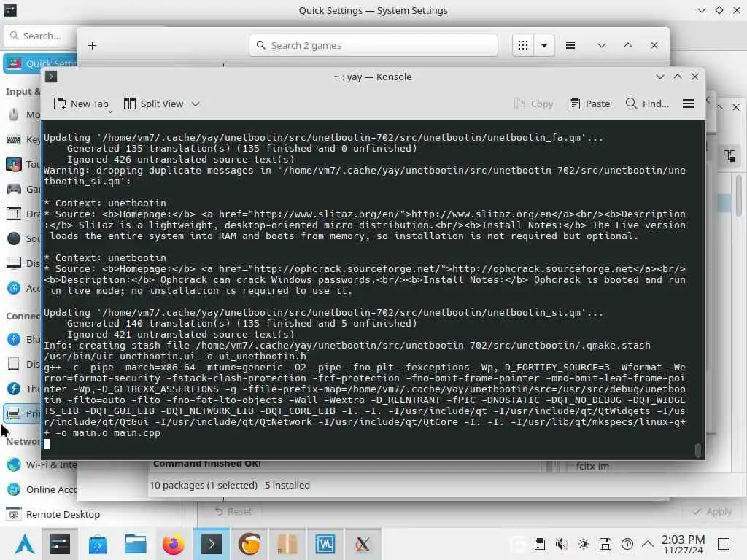Open Online Accounts settings
The width and height of the screenshot is (747, 560).
42,489
